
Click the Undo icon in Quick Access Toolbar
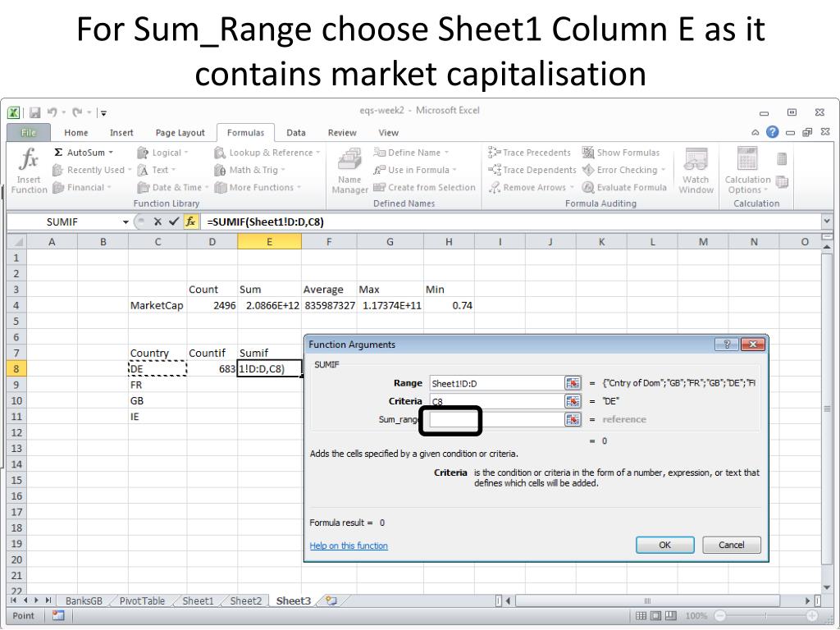(52, 112)
